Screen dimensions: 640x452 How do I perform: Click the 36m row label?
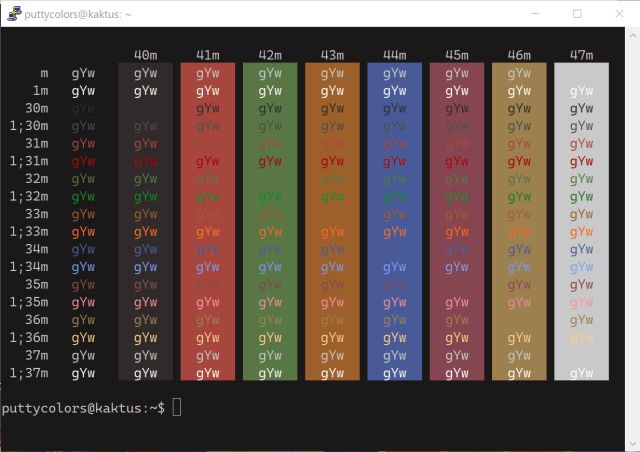(x=36, y=320)
